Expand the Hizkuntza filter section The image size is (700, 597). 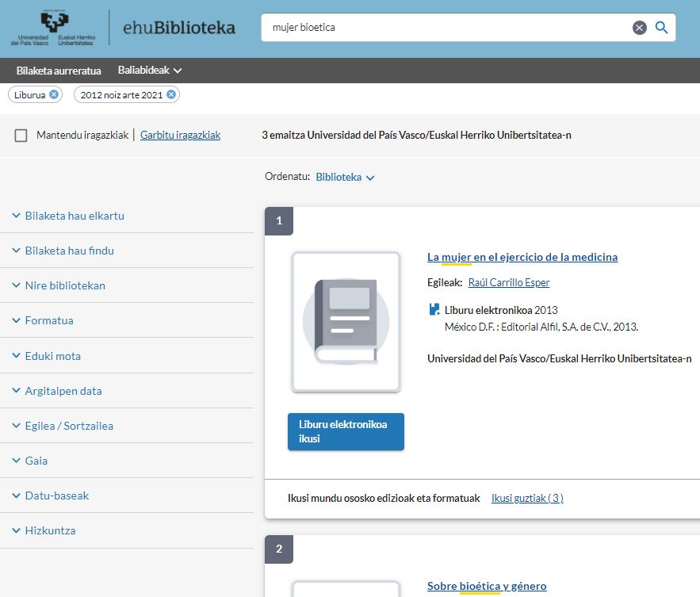click(50, 530)
